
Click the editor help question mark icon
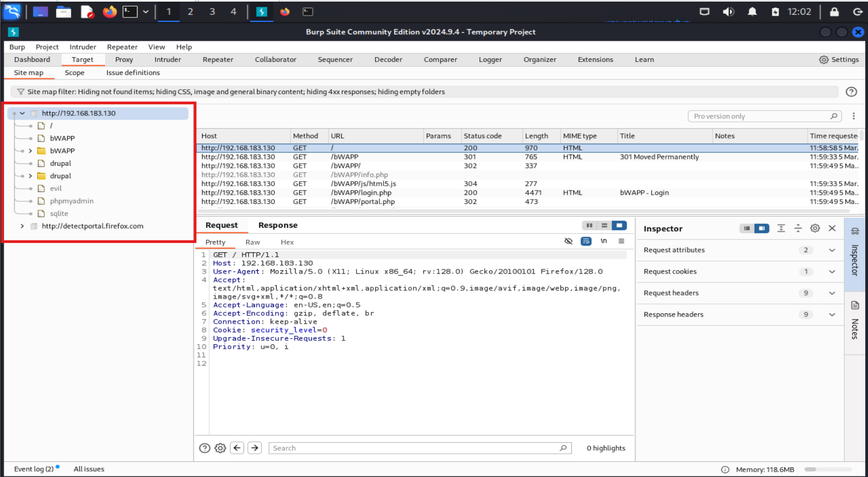[x=204, y=448]
